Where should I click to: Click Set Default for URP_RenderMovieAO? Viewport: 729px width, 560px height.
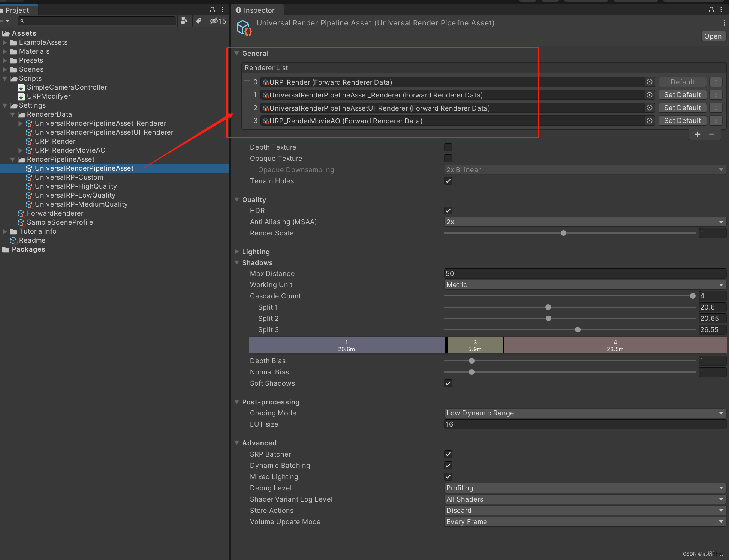click(x=682, y=121)
